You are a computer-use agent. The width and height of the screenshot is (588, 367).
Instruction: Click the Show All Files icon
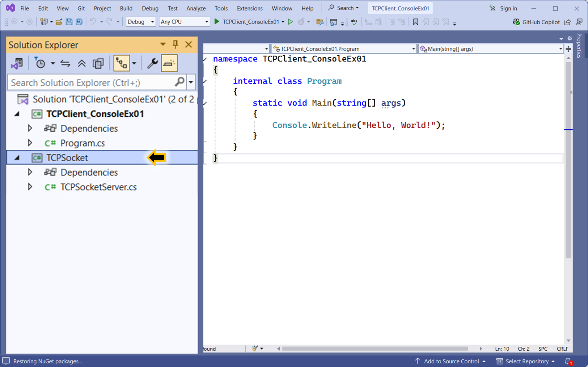click(98, 64)
